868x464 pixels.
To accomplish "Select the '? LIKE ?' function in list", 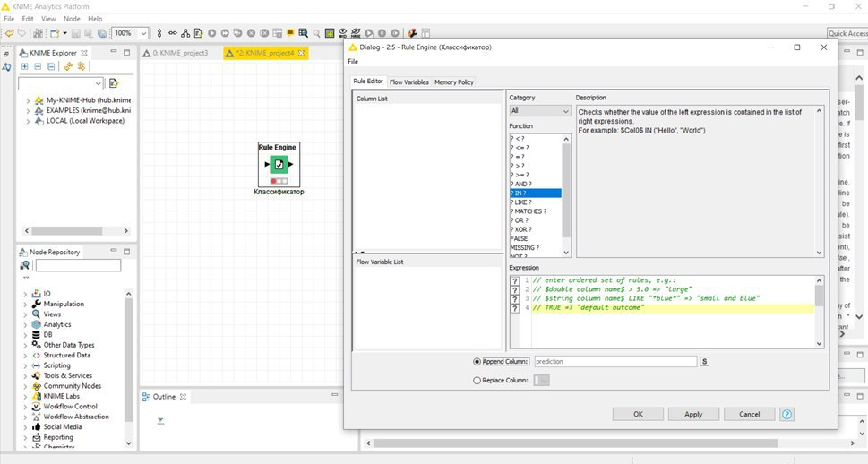I will click(536, 202).
